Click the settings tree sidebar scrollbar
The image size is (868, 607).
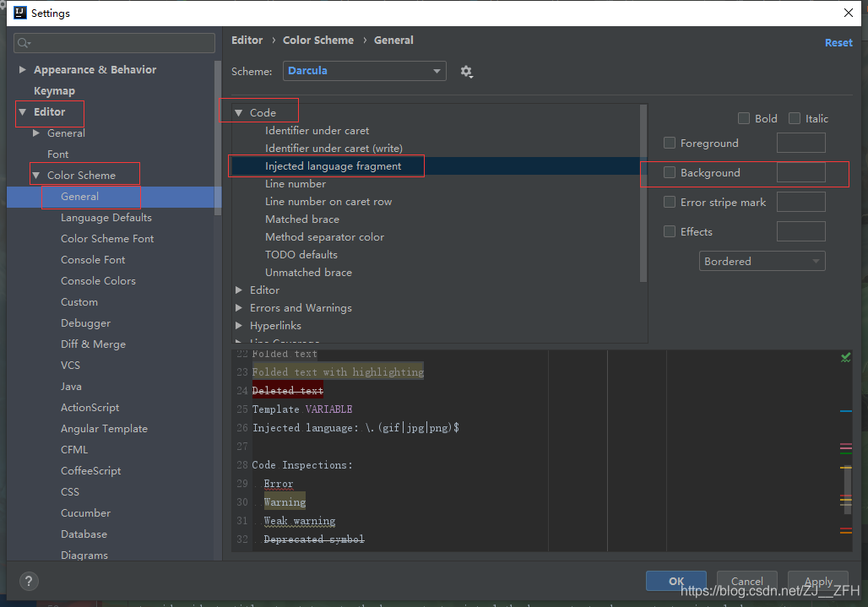(218, 138)
